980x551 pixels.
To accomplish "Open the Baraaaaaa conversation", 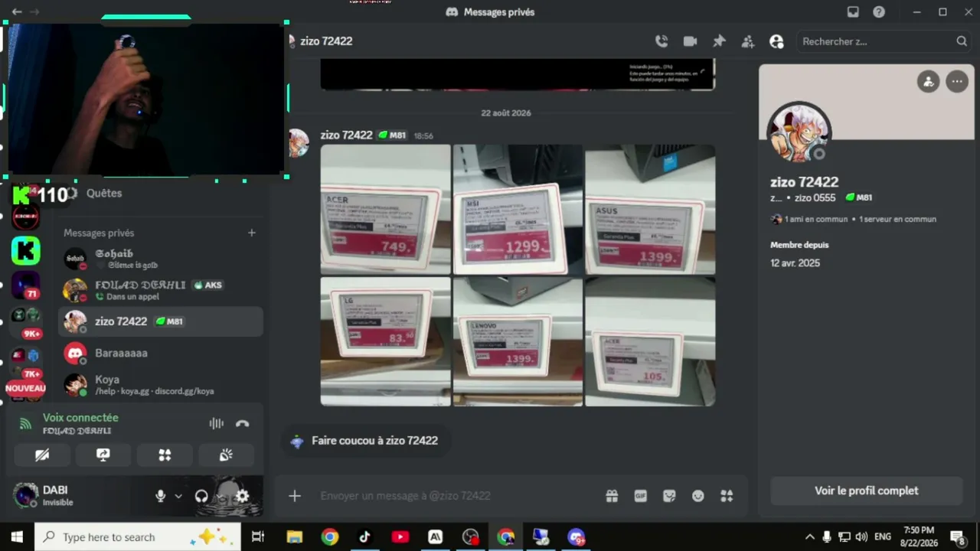I will coord(161,353).
